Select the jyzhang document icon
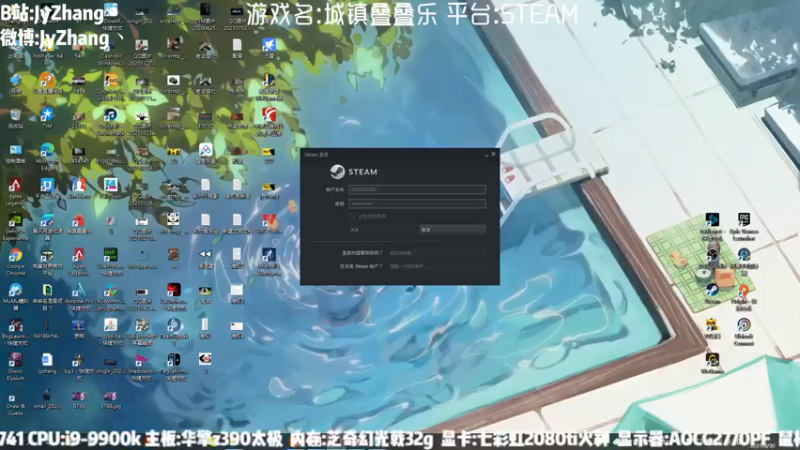Image resolution: width=800 pixels, height=450 pixels. point(47,363)
